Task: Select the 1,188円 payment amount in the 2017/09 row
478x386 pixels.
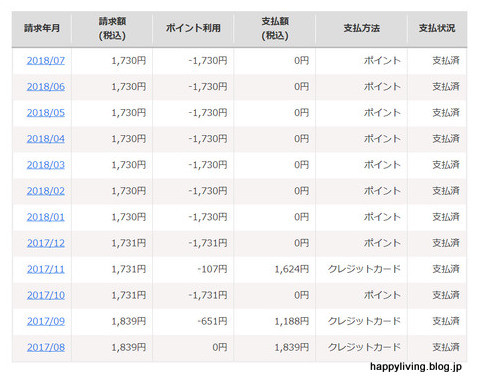Action: point(292,321)
